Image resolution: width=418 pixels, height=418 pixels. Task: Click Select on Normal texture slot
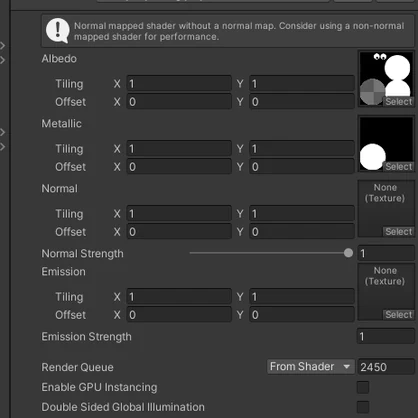(399, 232)
